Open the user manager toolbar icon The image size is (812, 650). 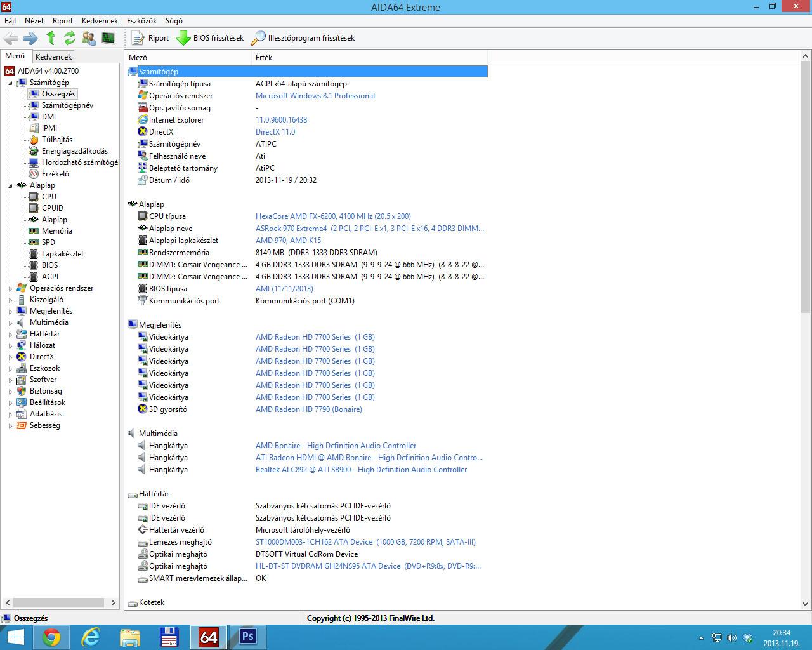pos(89,38)
